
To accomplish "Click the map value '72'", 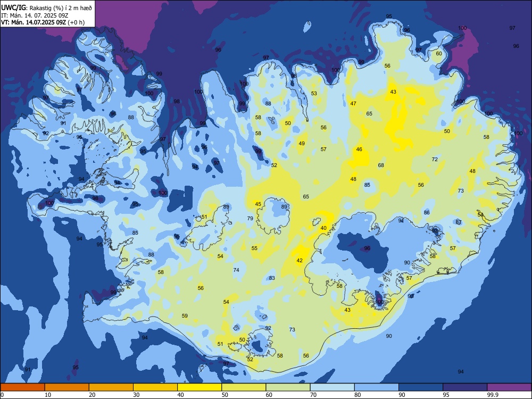I will click(x=435, y=159).
